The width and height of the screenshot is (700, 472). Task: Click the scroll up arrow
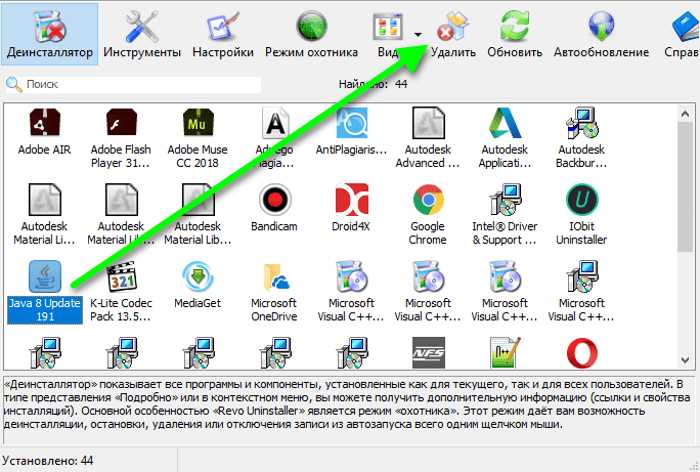click(x=685, y=114)
